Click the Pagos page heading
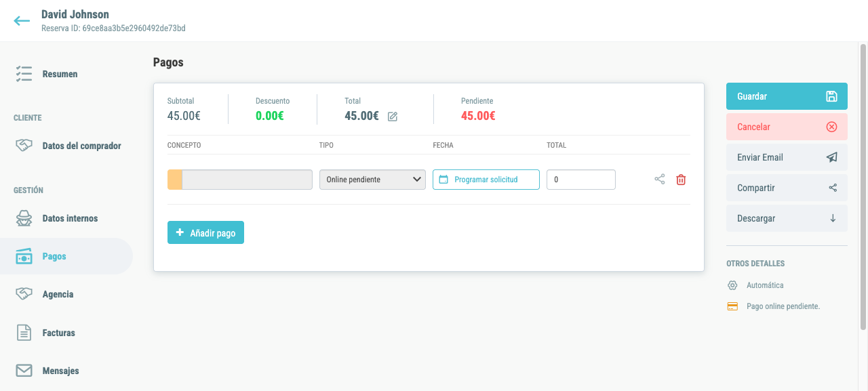Screen dimensions: 868x391 coord(168,62)
